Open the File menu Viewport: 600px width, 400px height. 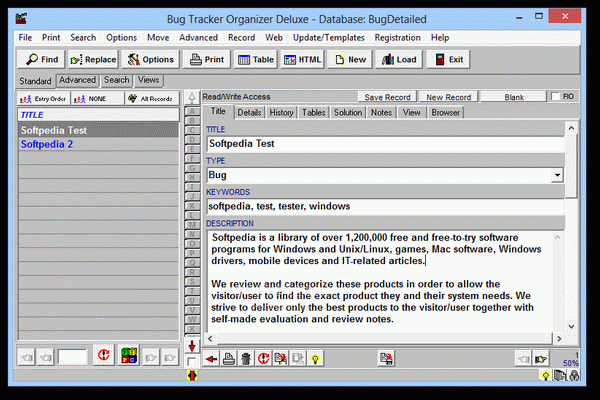click(25, 38)
